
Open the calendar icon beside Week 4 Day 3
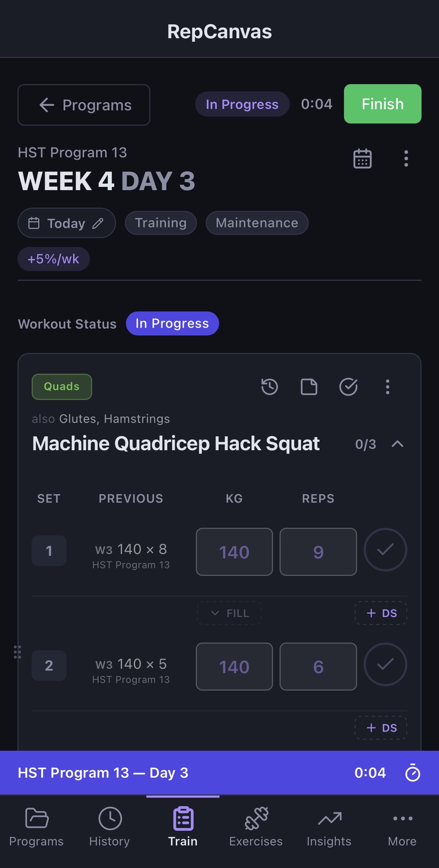pos(363,158)
